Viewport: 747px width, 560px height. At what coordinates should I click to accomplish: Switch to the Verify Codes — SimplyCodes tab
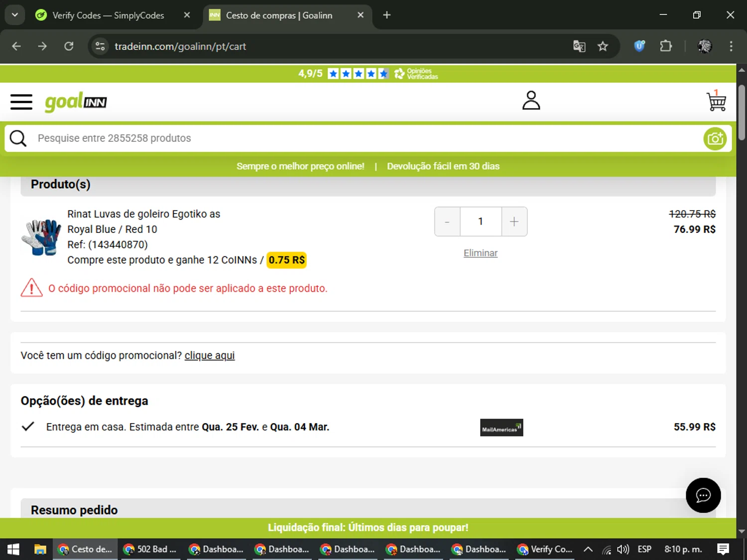109,15
